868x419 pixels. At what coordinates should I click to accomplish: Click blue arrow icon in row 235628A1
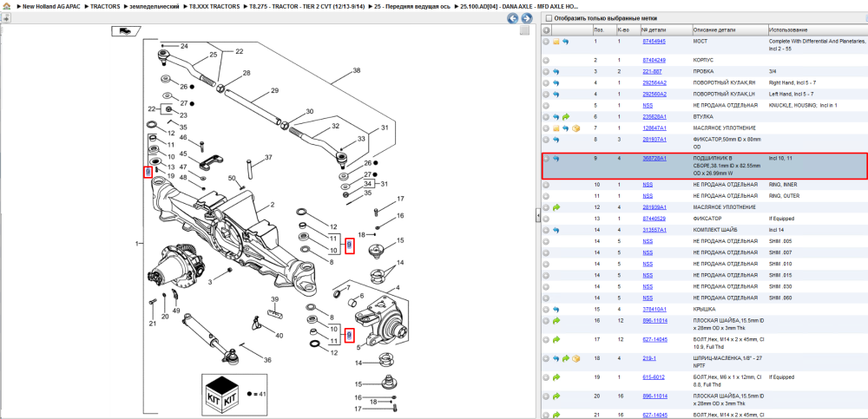click(556, 117)
